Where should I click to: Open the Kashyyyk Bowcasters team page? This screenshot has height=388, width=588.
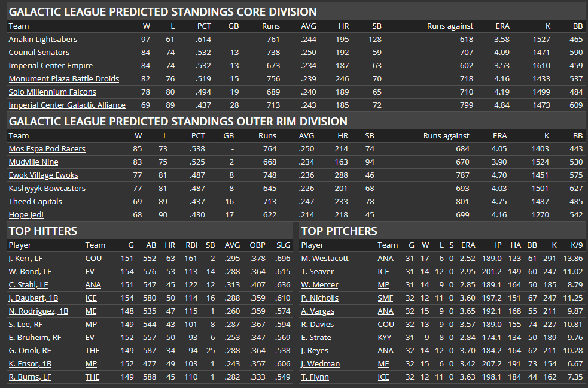(x=47, y=189)
